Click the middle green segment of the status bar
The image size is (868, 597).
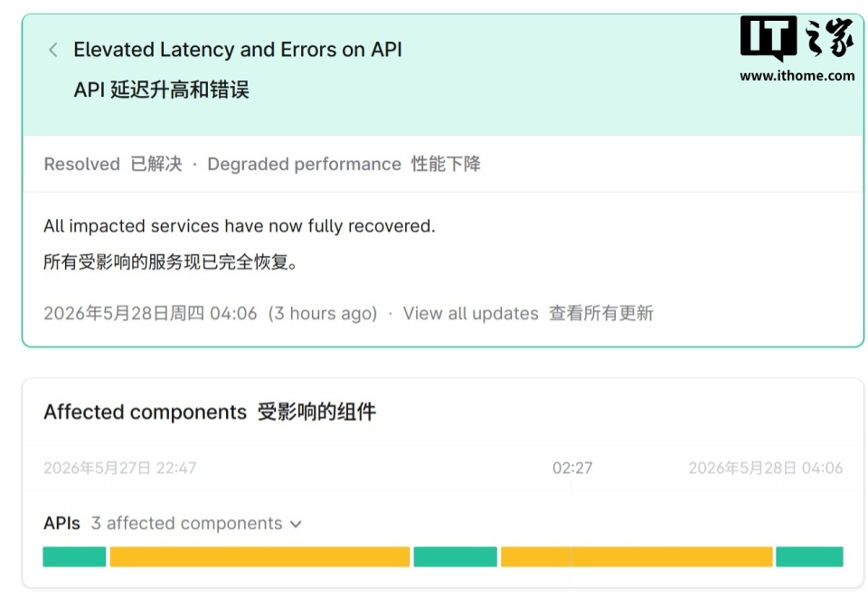pos(455,556)
